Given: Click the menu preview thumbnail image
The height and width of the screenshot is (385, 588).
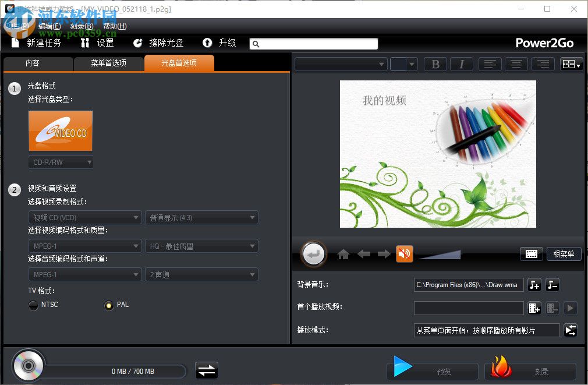Looking at the screenshot, I should click(x=438, y=154).
